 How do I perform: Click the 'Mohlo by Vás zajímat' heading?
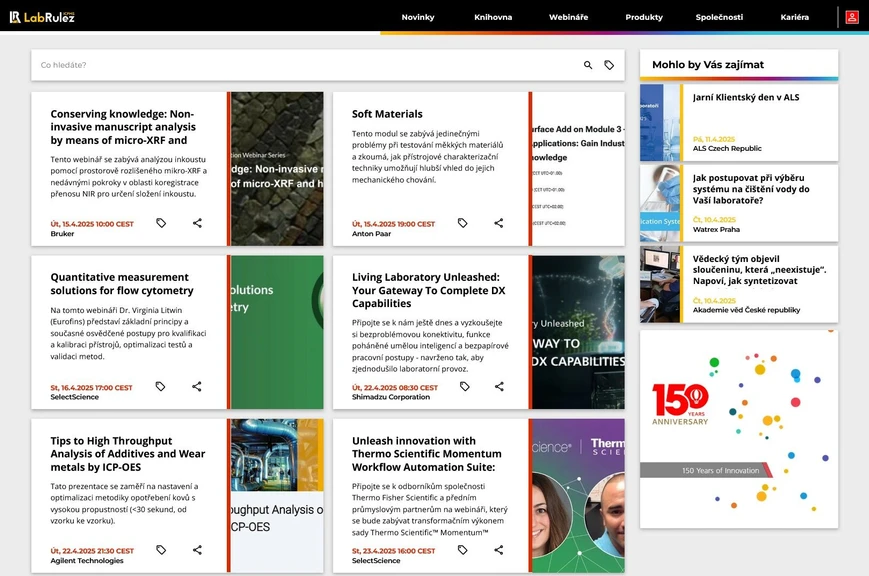[x=708, y=64]
